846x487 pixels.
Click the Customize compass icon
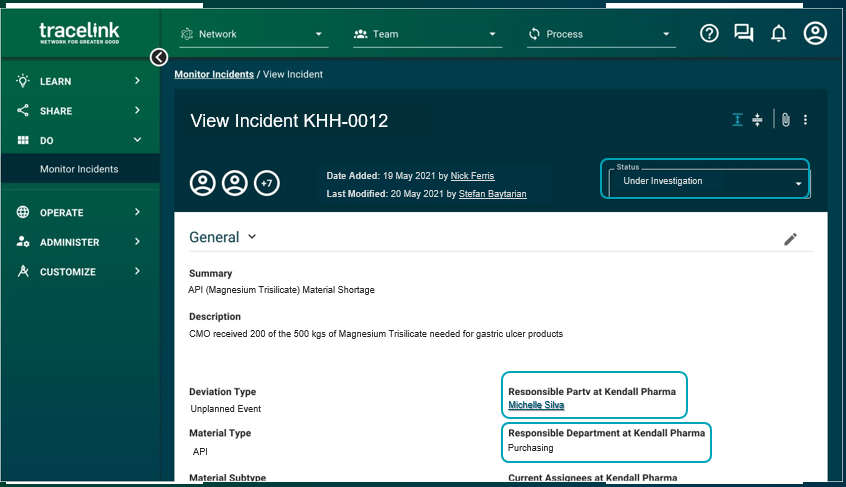coord(23,271)
